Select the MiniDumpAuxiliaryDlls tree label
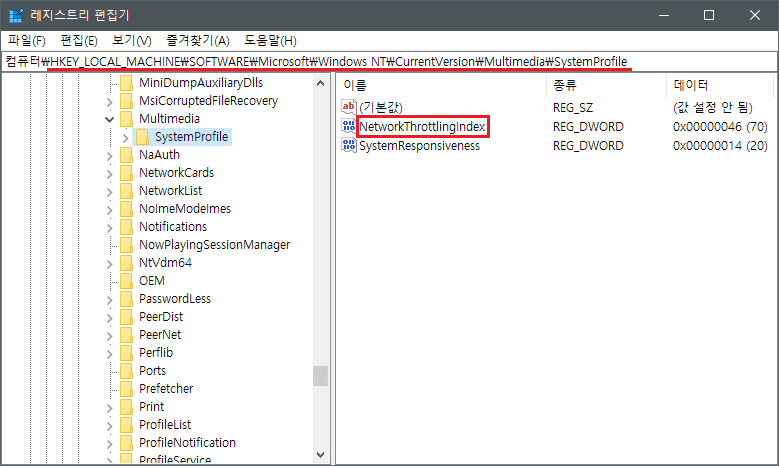 (x=201, y=83)
